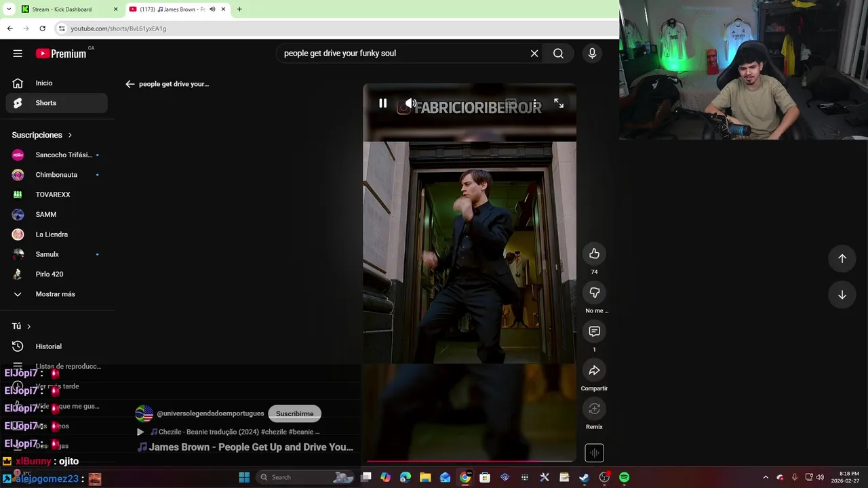This screenshot has width=868, height=488.
Task: Open the La Liendra channel
Action: [x=57, y=235]
